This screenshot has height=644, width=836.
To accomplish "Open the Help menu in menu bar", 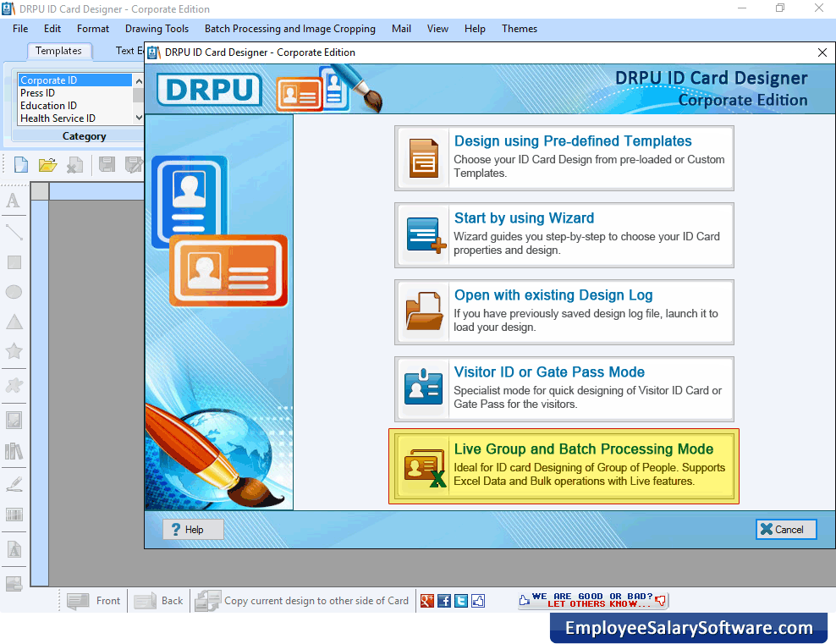I will coord(475,29).
